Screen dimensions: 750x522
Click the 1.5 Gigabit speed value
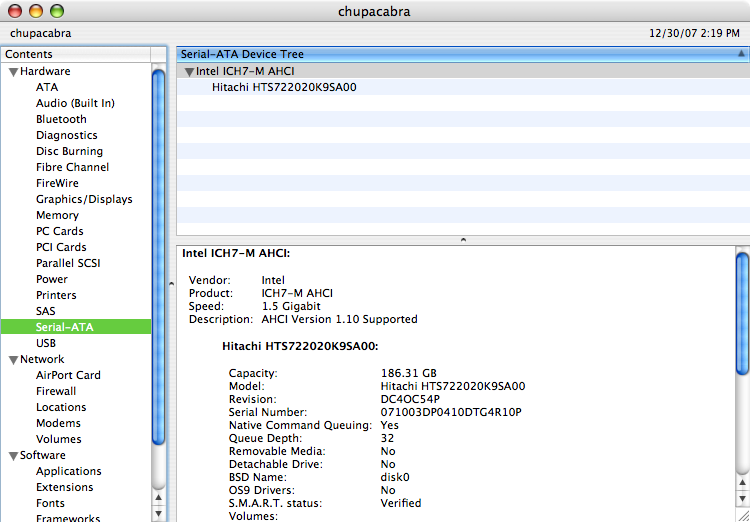point(291,306)
